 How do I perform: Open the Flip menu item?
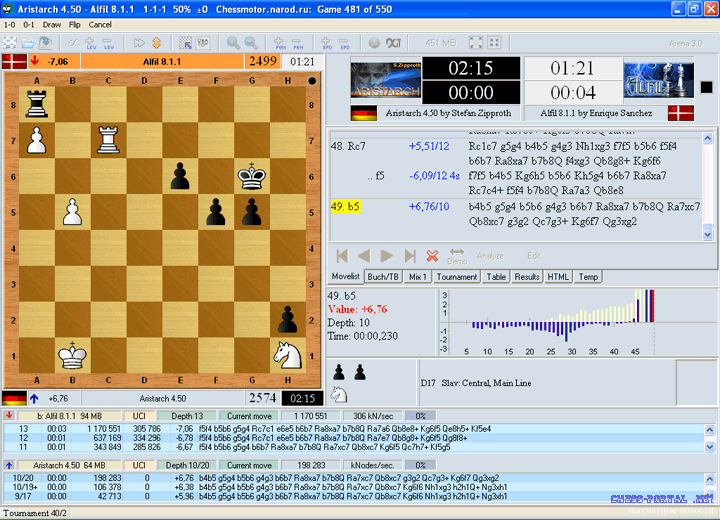74,25
